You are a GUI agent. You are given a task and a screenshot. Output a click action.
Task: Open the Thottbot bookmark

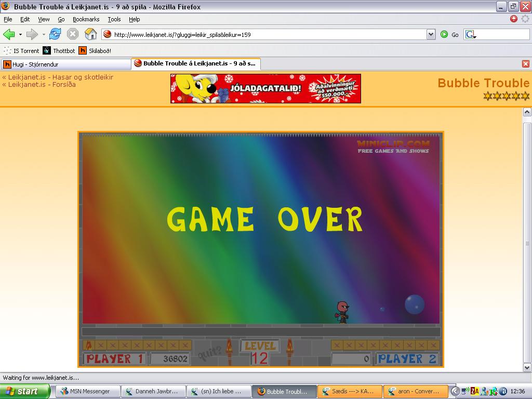[x=59, y=51]
